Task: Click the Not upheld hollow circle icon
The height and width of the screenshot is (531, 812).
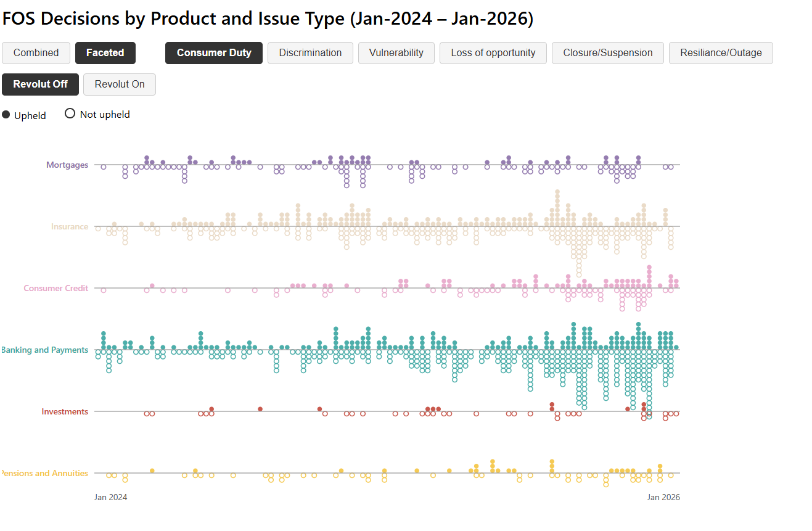Action: pyautogui.click(x=70, y=113)
